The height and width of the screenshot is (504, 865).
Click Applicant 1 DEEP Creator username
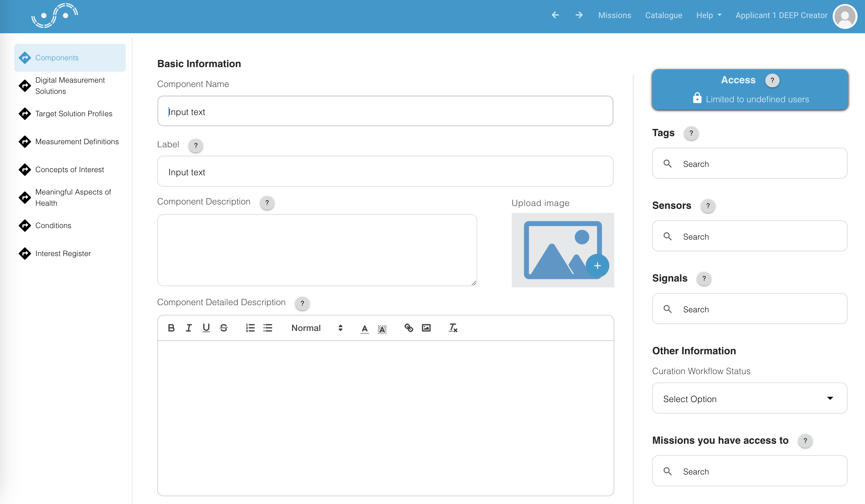pos(781,15)
